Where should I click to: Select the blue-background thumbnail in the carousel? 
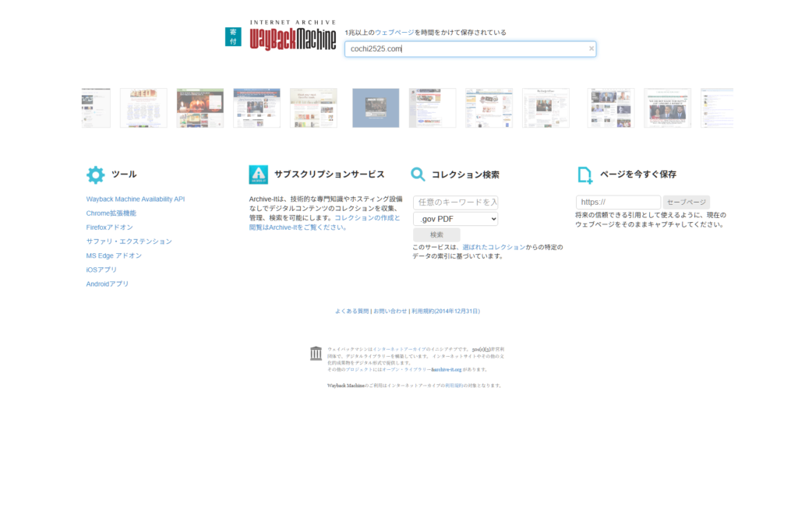pos(376,108)
